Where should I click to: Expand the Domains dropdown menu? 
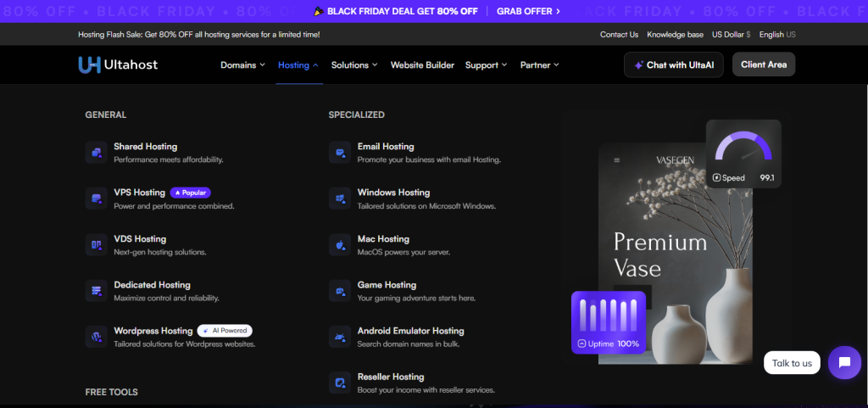pos(243,64)
